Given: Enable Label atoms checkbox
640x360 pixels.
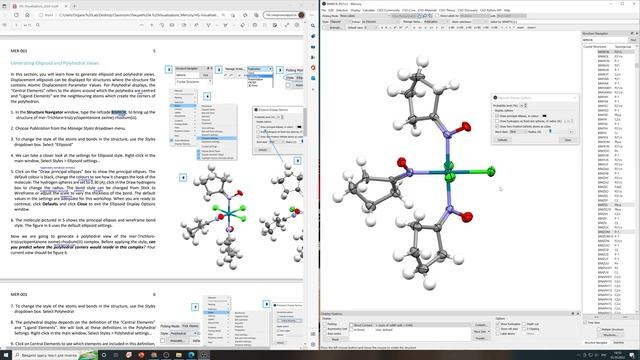Looking at the screenshot, I should 498,333.
